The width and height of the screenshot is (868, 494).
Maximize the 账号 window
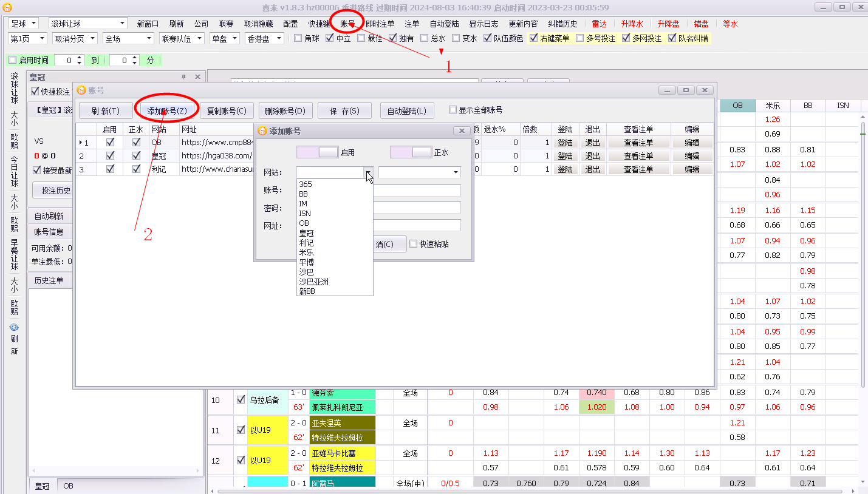686,90
